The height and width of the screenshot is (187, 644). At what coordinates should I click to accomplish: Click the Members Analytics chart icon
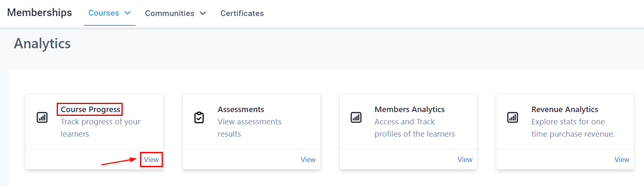coord(356,118)
